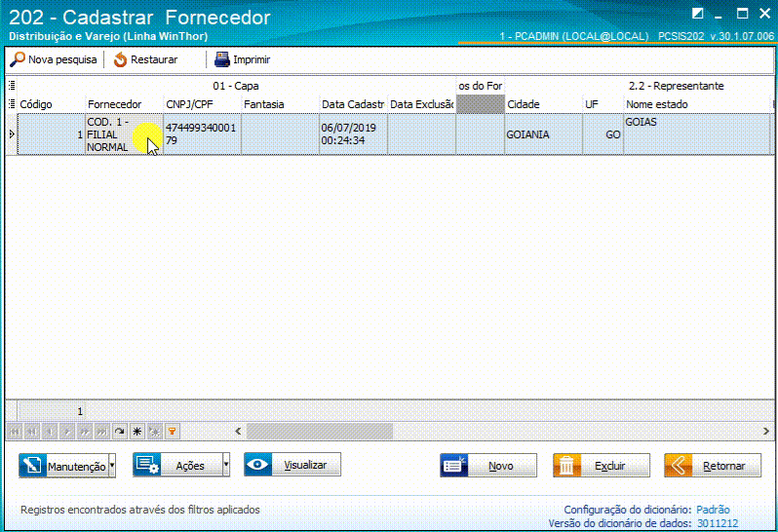Select the 2.2 - Representante band header
The width and height of the screenshot is (778, 532).
676,86
